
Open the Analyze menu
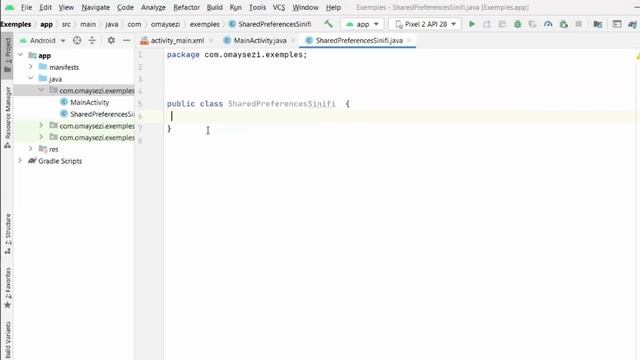(153, 7)
